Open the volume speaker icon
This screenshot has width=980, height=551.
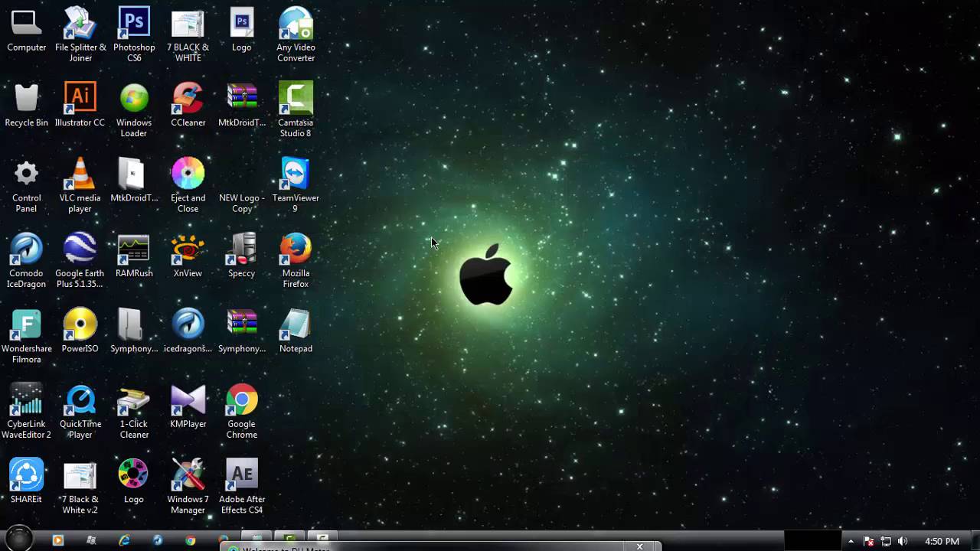pos(903,541)
